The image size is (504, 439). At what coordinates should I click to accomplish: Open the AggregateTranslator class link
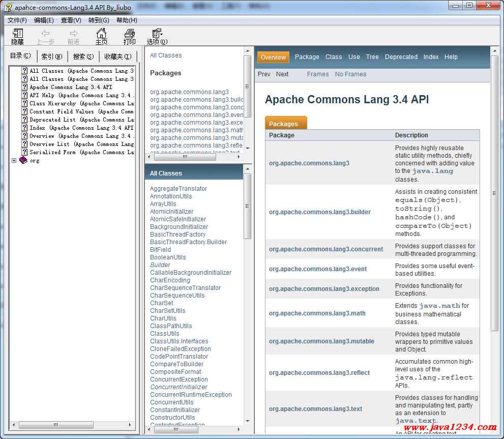tap(178, 188)
